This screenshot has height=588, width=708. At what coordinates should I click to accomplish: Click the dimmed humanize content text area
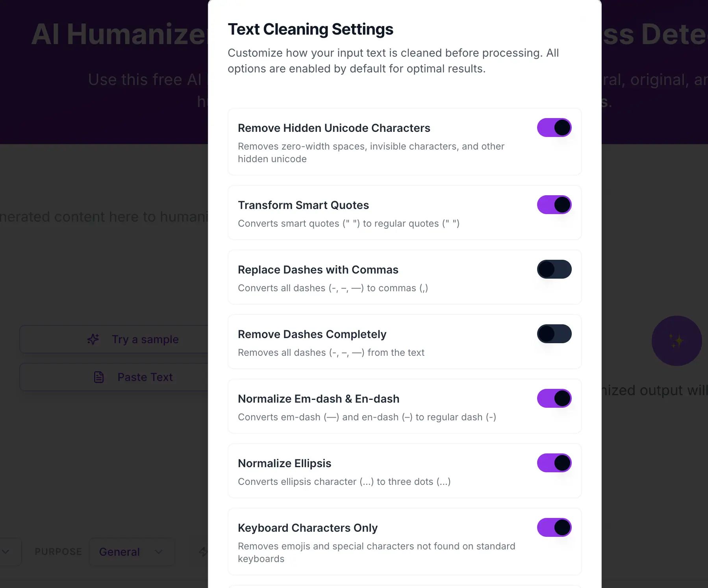(103, 217)
